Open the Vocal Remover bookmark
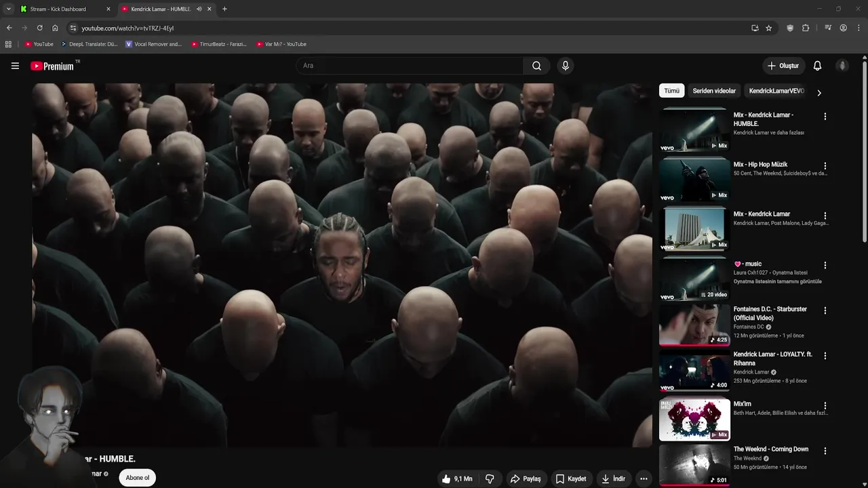868x488 pixels. pyautogui.click(x=154, y=44)
